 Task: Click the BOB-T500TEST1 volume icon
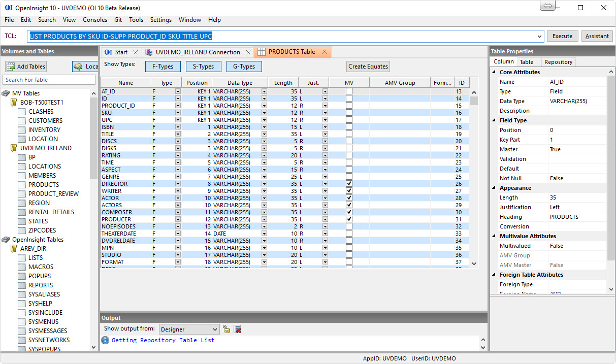point(14,103)
